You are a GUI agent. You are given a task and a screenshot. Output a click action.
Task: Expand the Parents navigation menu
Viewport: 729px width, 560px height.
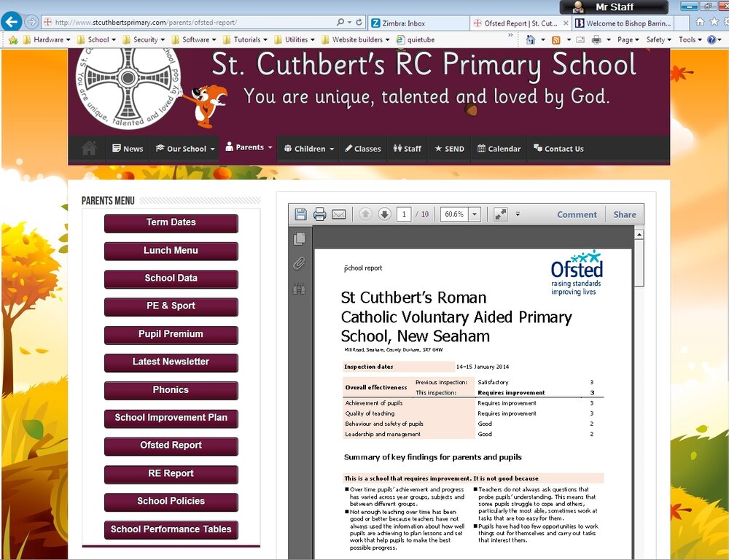pos(249,147)
